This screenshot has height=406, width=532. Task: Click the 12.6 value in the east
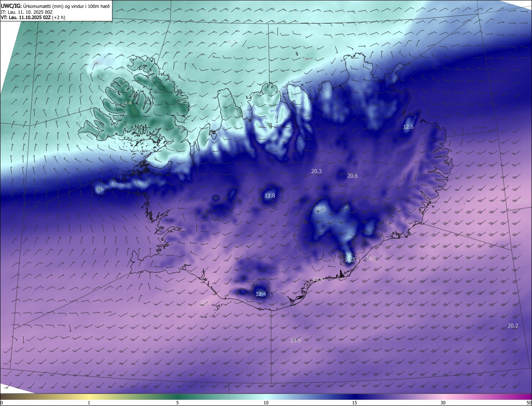409,127
